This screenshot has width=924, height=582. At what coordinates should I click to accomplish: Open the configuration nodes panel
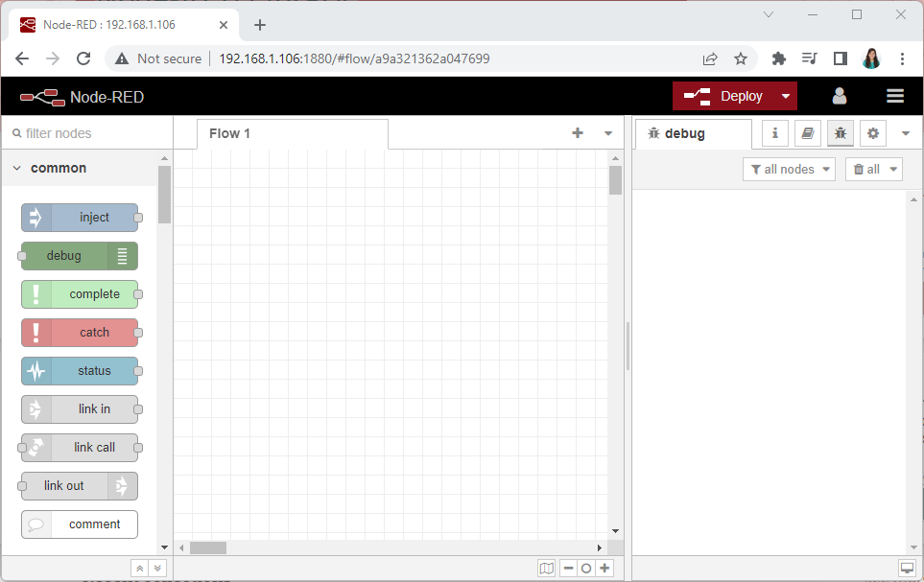tap(872, 132)
